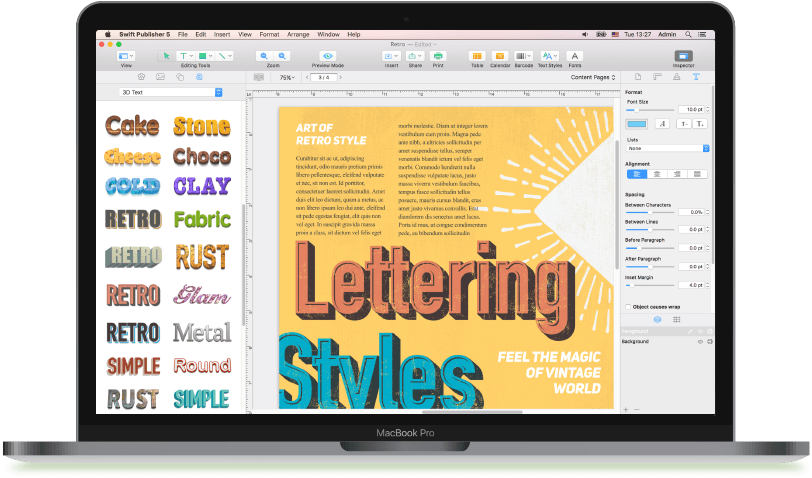812x478 pixels.
Task: Open the Share toolbar dropdown
Action: pos(415,56)
